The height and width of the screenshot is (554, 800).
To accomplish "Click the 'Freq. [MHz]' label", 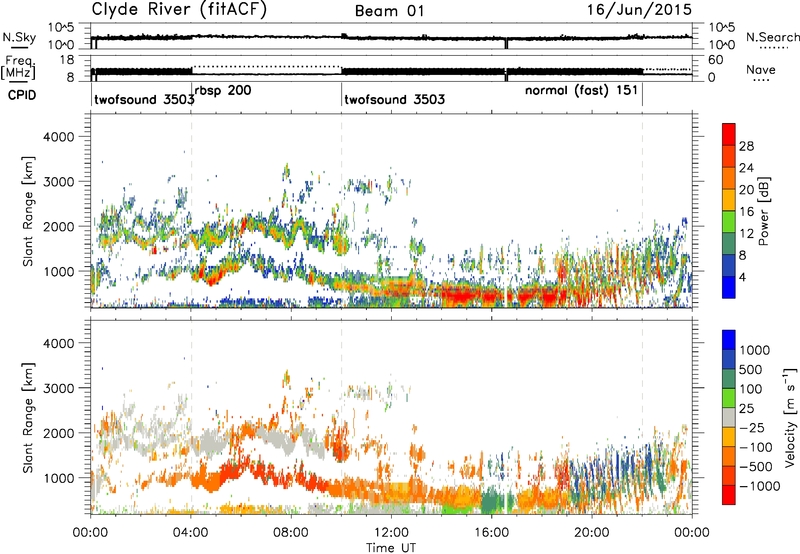I will coord(18,68).
